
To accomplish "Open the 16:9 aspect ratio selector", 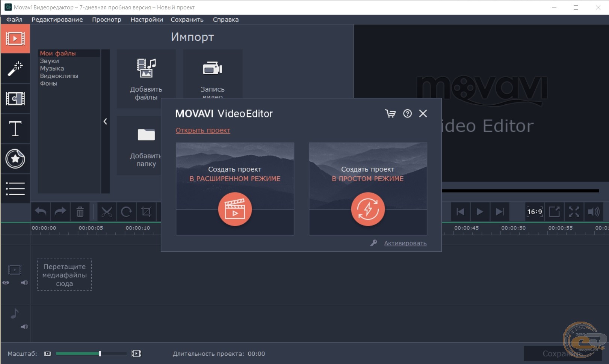I will (535, 212).
